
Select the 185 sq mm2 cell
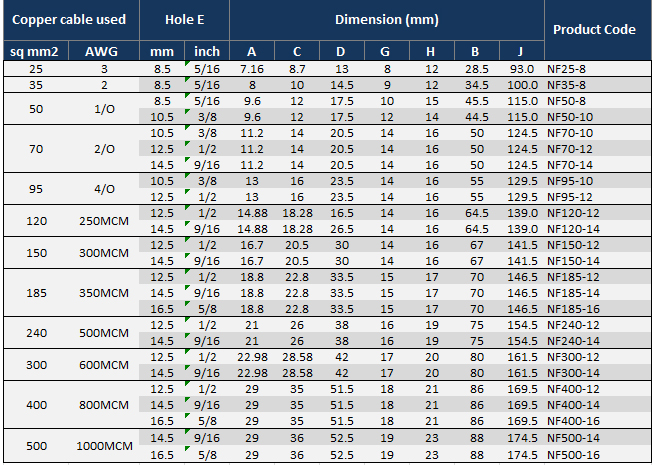point(36,293)
